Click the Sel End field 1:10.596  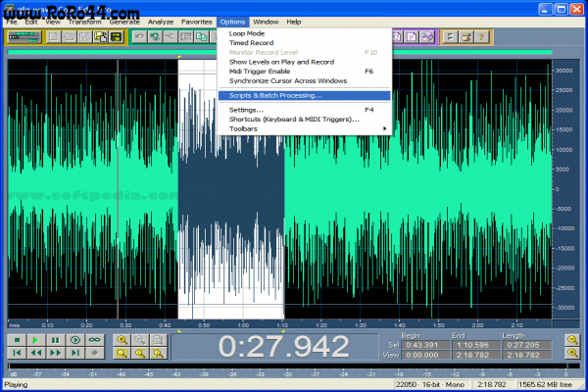[476, 345]
